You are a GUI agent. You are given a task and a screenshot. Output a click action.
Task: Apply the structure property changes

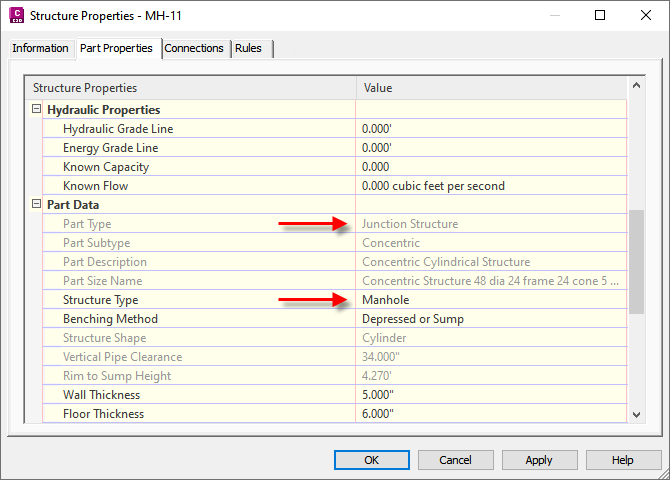(x=539, y=460)
